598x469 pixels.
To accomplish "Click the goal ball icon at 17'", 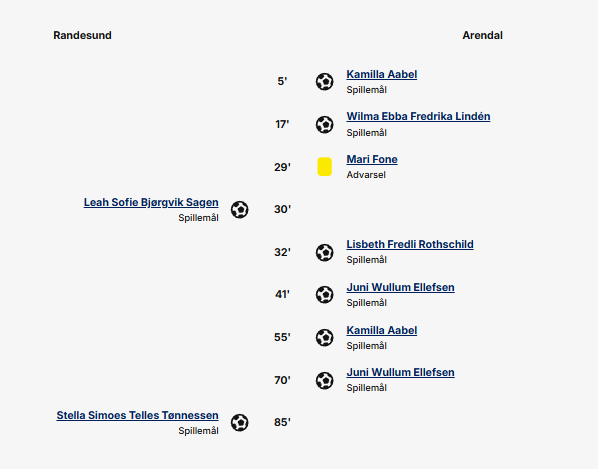I will 325,124.
